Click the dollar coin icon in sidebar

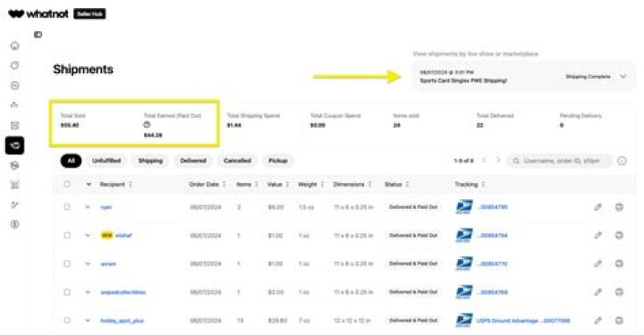click(x=15, y=224)
